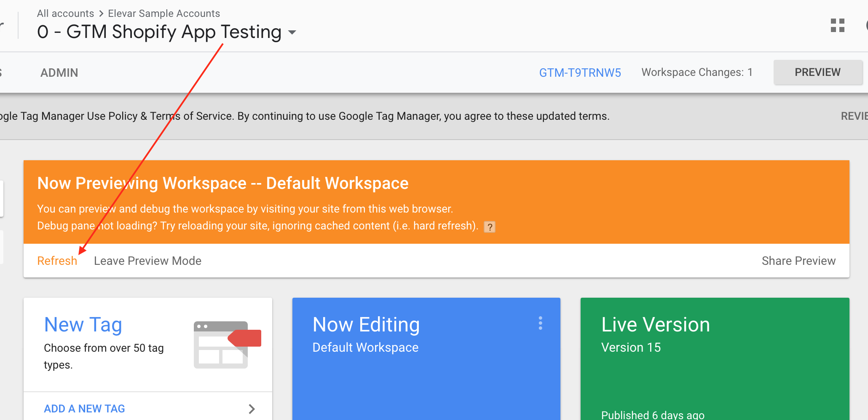Viewport: 868px width, 420px height.
Task: Select the container name GTM Shopify App Testing
Action: (159, 32)
